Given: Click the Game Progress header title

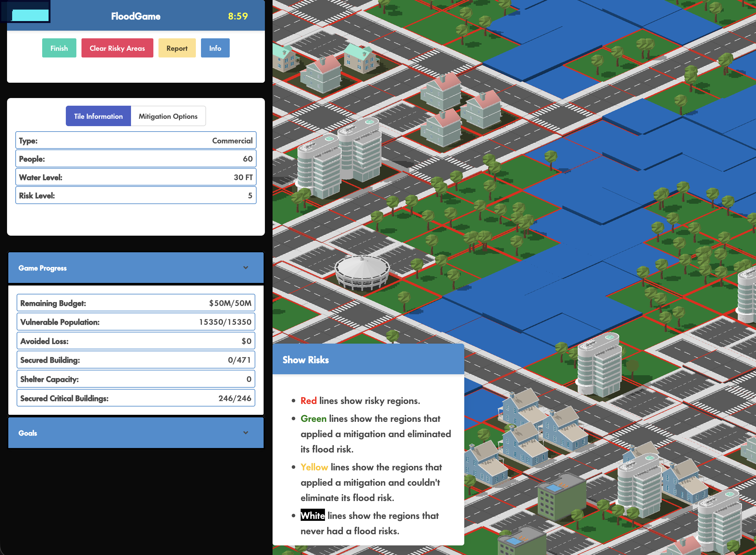Looking at the screenshot, I should (42, 268).
